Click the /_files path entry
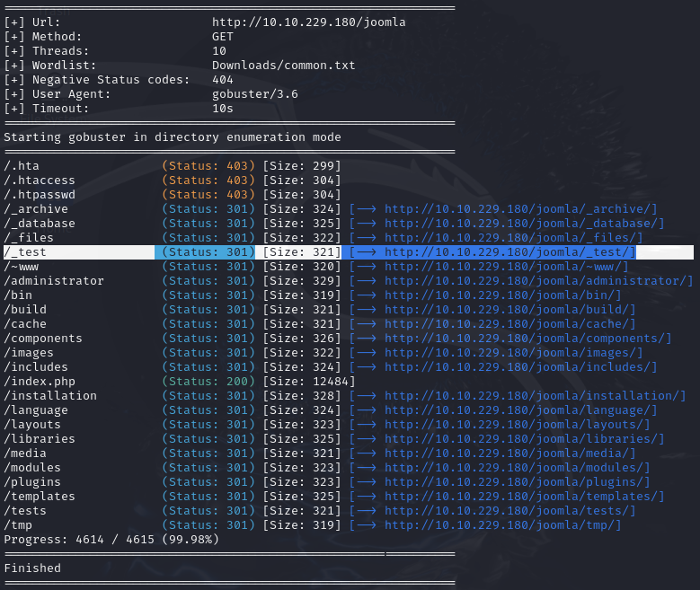The width and height of the screenshot is (700, 590). (29, 237)
